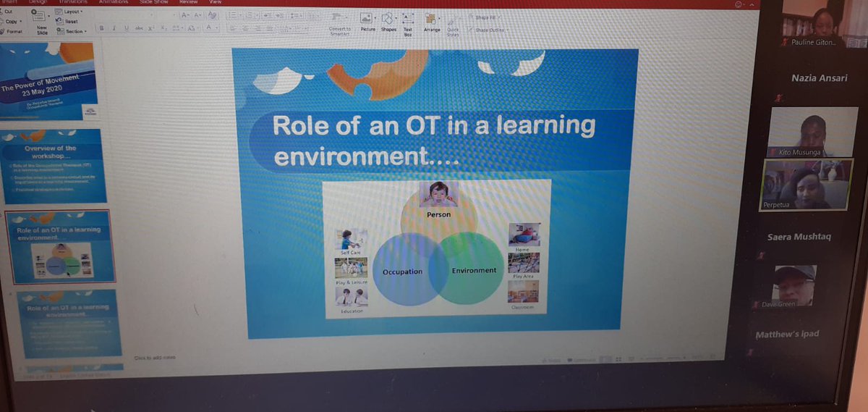
Task: Open Quick Styles gallery
Action: [x=453, y=25]
